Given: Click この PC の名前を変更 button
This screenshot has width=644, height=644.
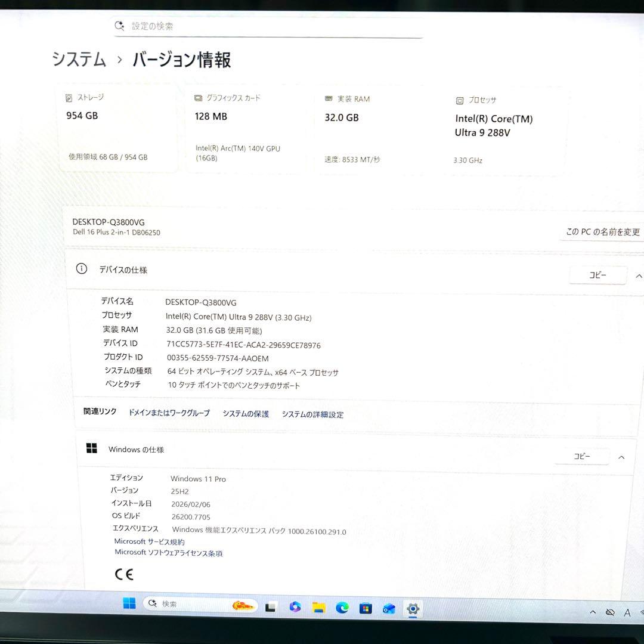Looking at the screenshot, I should pyautogui.click(x=601, y=232).
